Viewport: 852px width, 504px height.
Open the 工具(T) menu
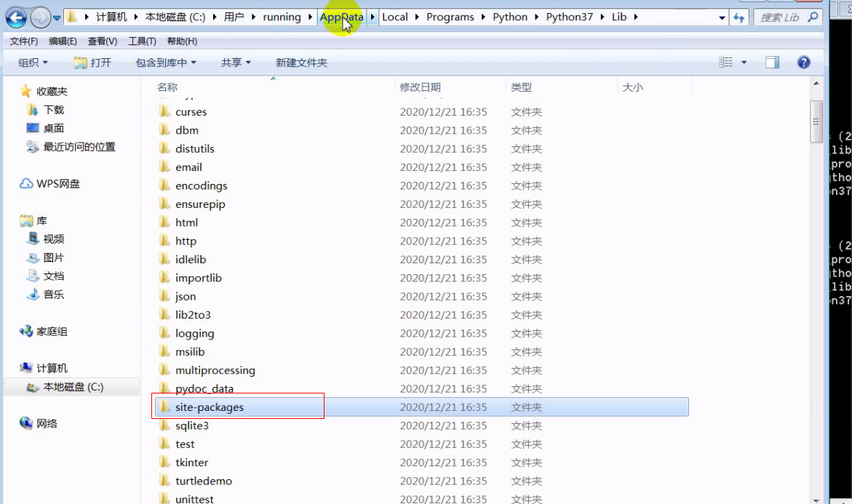coord(142,41)
